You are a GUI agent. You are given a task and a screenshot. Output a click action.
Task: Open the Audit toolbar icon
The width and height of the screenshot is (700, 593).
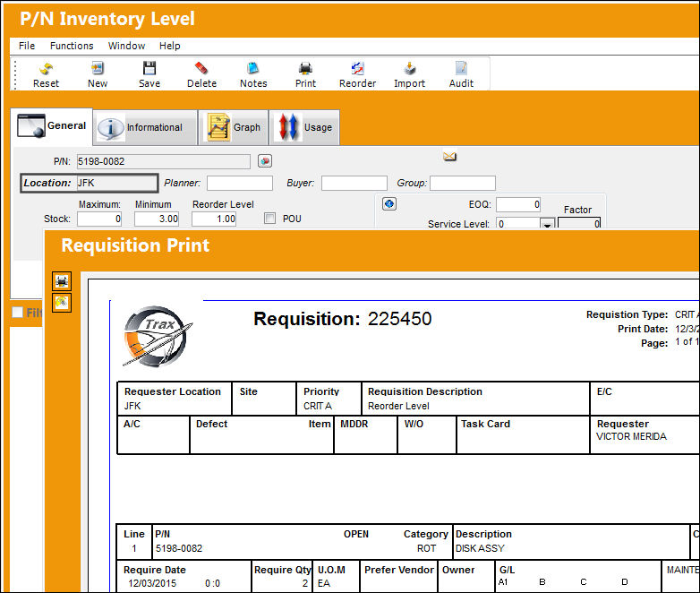461,74
